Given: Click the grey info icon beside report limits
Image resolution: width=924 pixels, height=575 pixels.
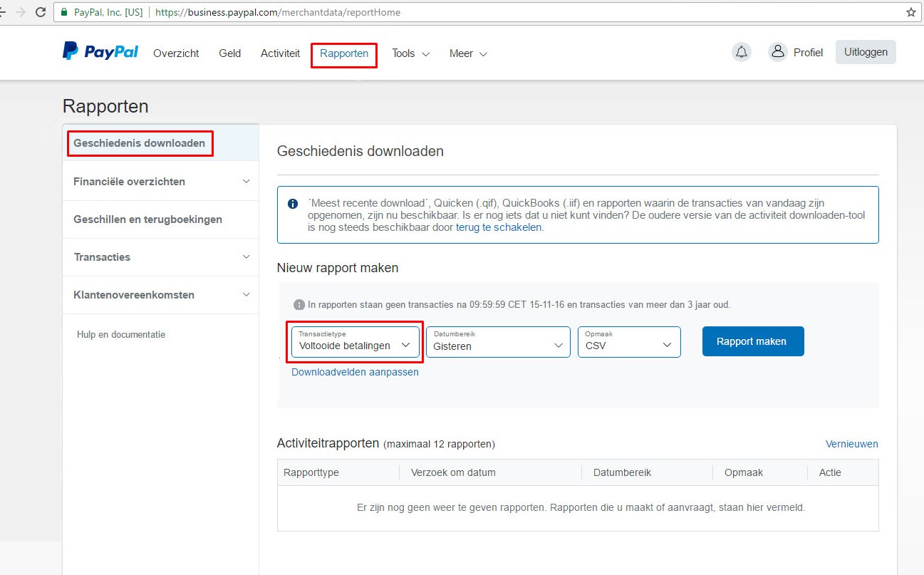Looking at the screenshot, I should (x=299, y=304).
